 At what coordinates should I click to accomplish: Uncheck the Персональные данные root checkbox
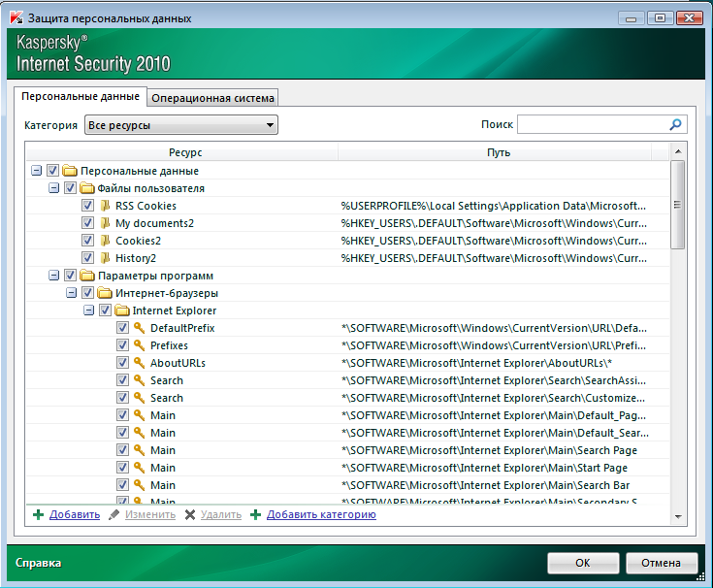pyautogui.click(x=52, y=171)
